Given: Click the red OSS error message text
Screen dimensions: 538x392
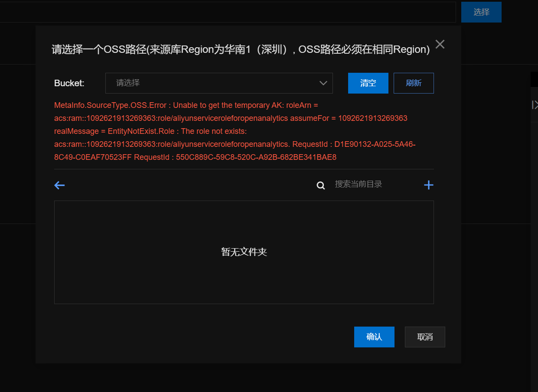Looking at the screenshot, I should click(235, 131).
